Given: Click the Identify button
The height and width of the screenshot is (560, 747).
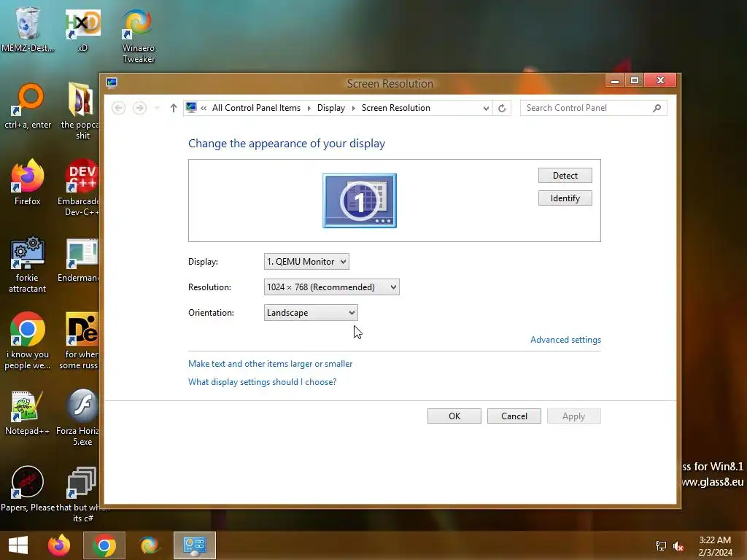Looking at the screenshot, I should point(565,198).
